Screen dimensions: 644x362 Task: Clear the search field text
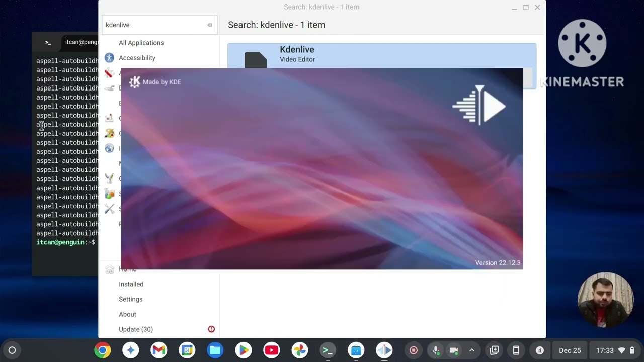210,25
